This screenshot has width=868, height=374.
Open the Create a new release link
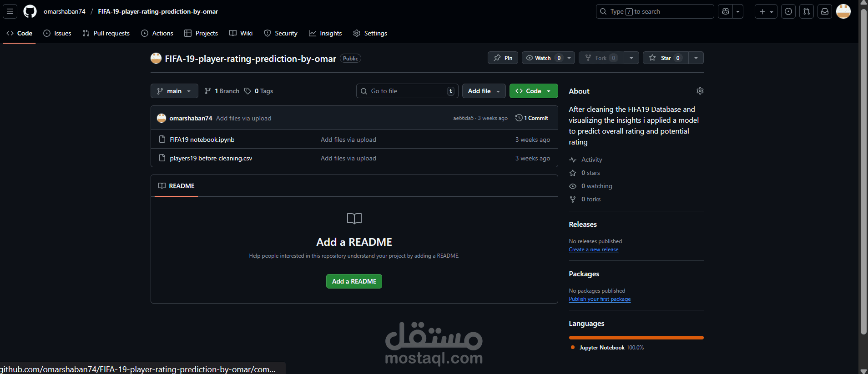(x=594, y=249)
